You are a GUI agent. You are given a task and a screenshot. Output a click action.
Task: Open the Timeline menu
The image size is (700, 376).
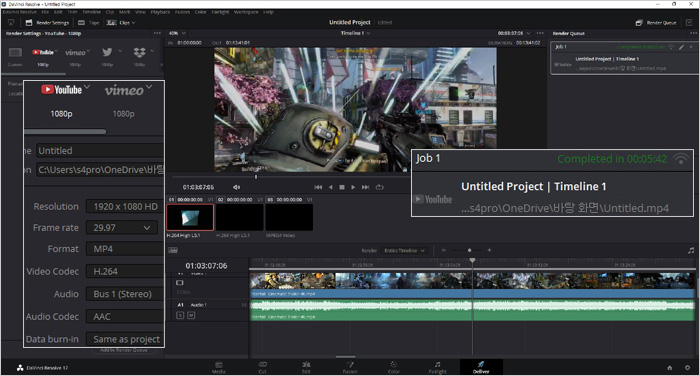92,12
